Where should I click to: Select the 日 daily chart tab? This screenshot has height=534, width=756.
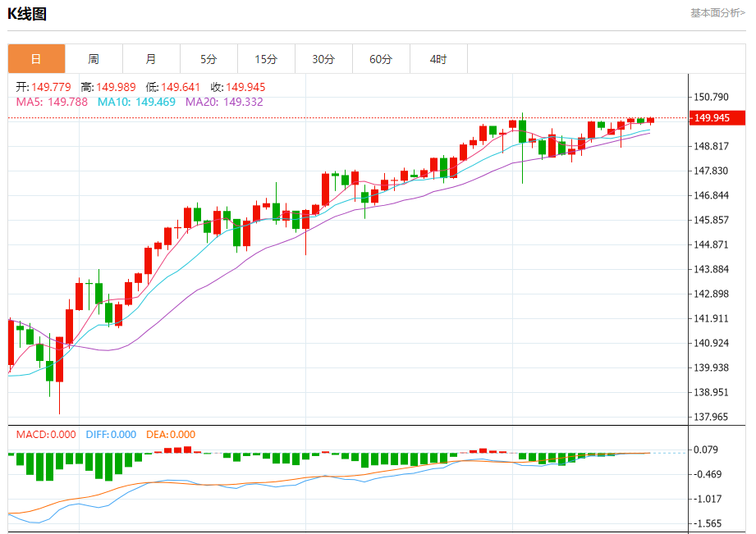pos(37,59)
